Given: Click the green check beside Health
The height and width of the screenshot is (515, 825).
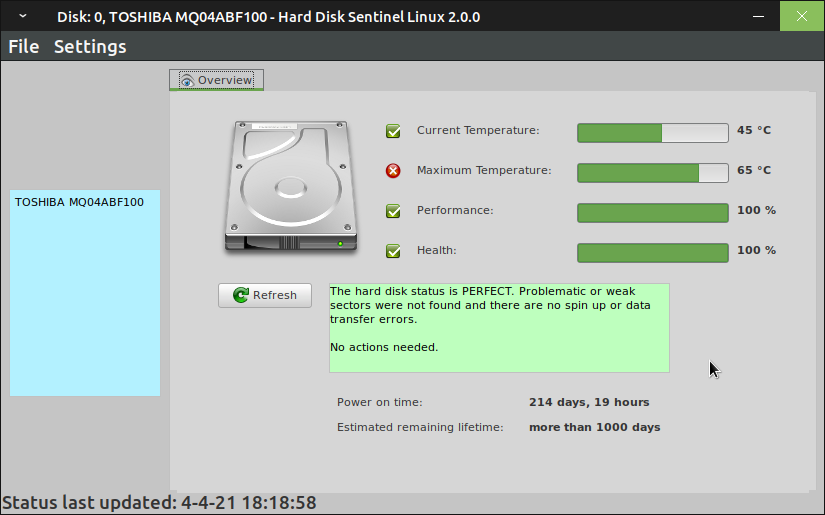Looking at the screenshot, I should tap(393, 251).
